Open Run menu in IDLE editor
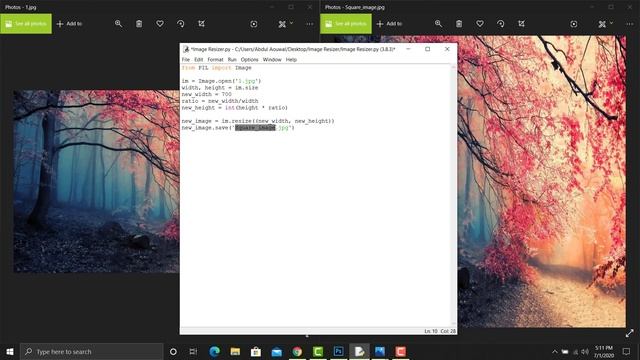This screenshot has height=360, width=640. pyautogui.click(x=232, y=60)
